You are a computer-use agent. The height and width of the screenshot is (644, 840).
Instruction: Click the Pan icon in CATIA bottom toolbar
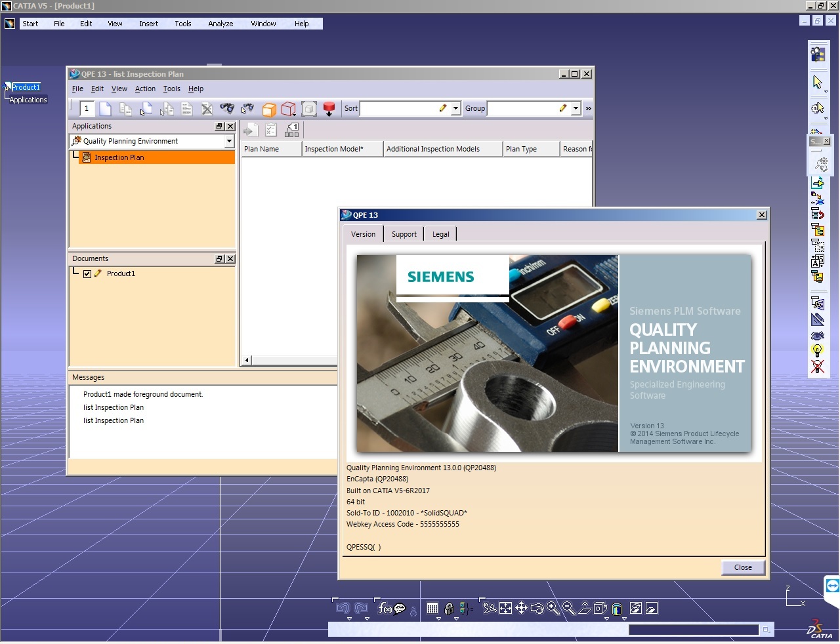click(x=521, y=608)
